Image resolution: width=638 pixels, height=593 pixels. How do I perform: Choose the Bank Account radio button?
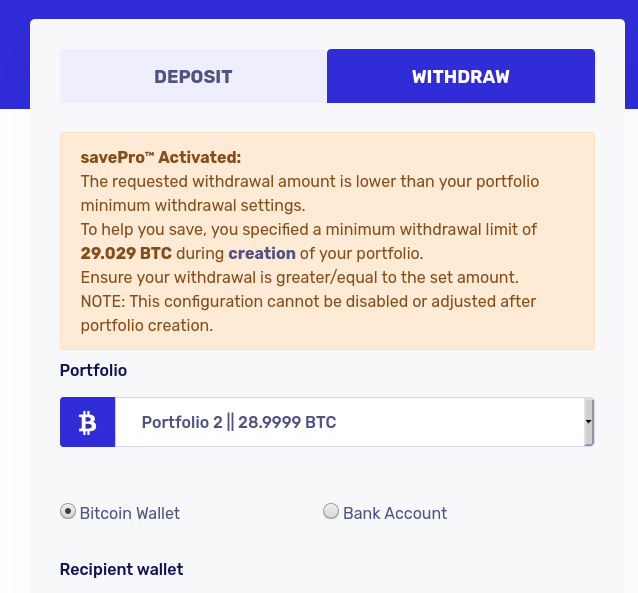coord(331,511)
